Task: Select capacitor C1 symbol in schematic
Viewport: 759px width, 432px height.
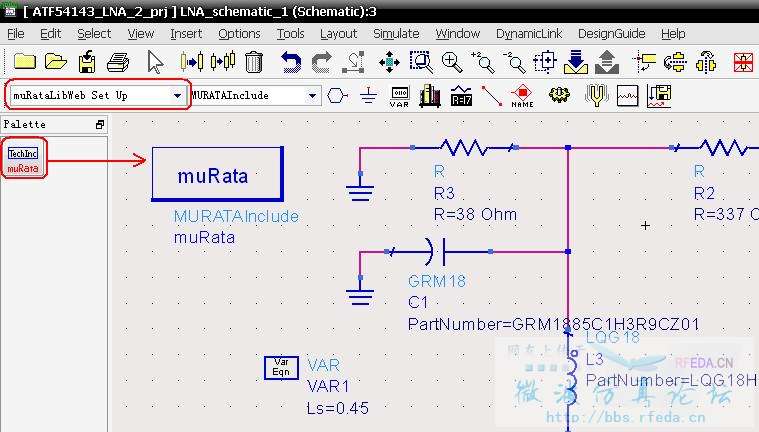Action: [x=437, y=251]
